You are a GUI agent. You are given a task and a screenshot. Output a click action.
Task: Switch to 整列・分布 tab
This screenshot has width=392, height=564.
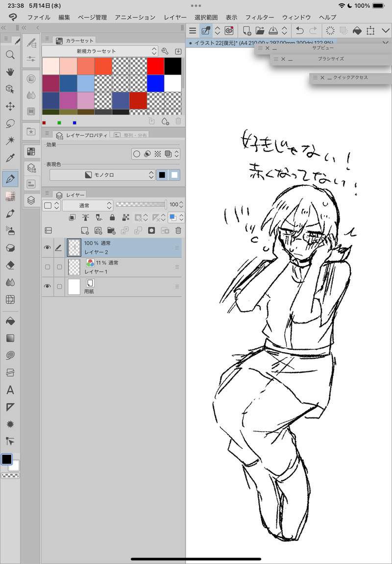(x=130, y=135)
